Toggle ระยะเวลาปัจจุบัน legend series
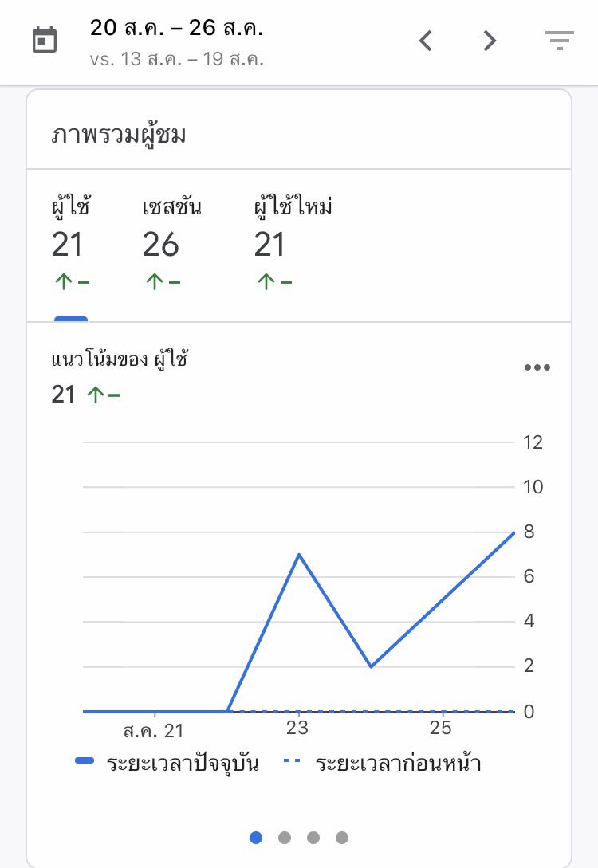 click(x=167, y=764)
